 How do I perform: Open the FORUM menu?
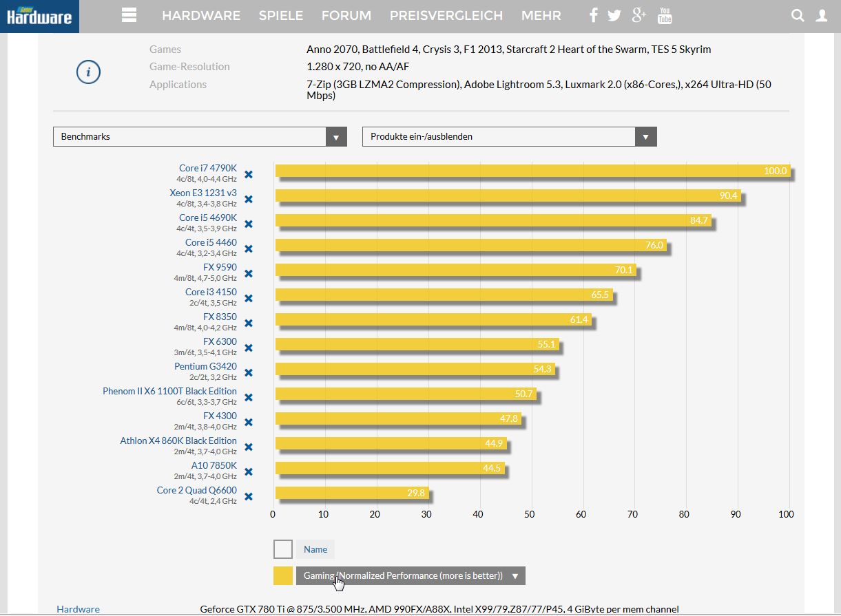(x=346, y=15)
